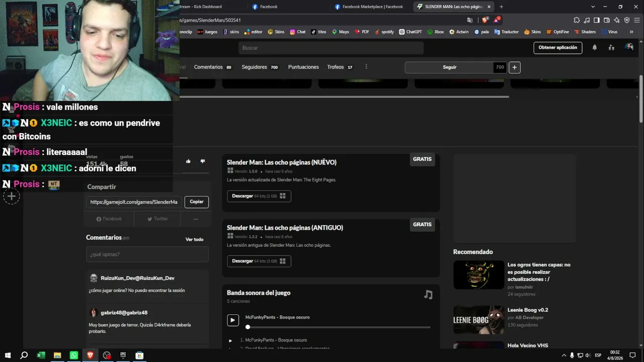The image size is (644, 362).
Task: Click in the Buscar search field
Action: pyautogui.click(x=331, y=48)
